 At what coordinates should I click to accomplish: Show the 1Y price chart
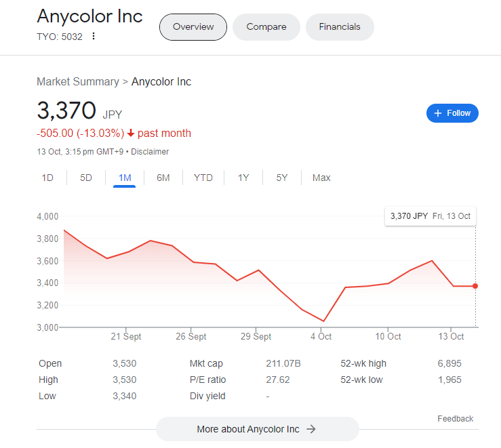[x=243, y=178]
